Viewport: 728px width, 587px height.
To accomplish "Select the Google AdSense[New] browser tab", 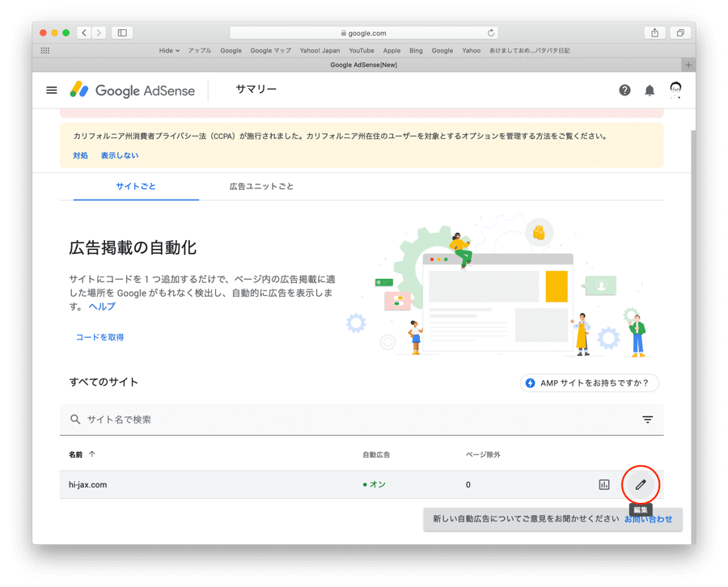I will click(x=363, y=65).
